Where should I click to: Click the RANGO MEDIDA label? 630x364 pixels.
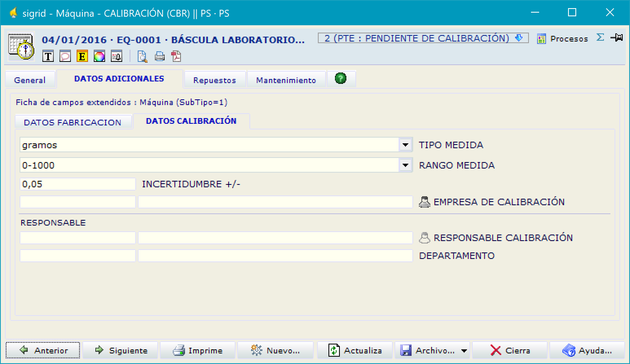457,165
